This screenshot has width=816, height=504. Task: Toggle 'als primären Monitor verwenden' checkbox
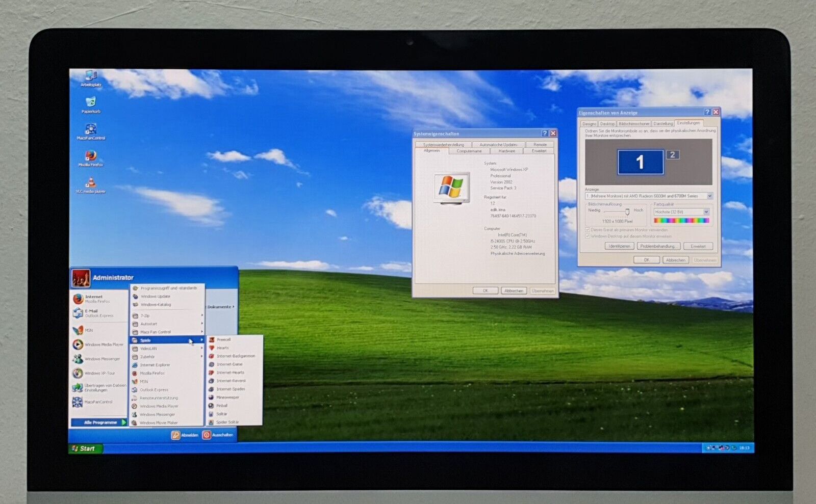coord(588,230)
